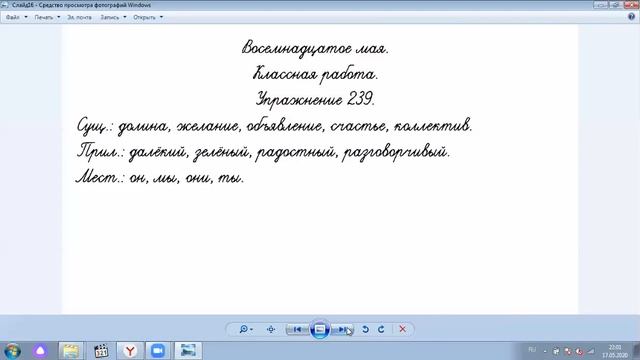Screen dimensions: 640x360
Task: Open the help question mark icon
Action: click(x=631, y=17)
